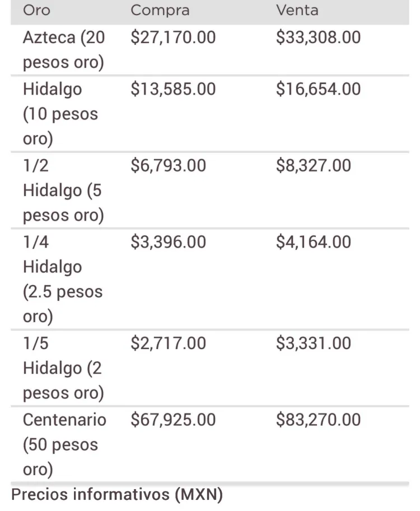Select the 1/4 Hidalgo (2.5 pesos oro) label
The height and width of the screenshot is (511, 420).
63,279
